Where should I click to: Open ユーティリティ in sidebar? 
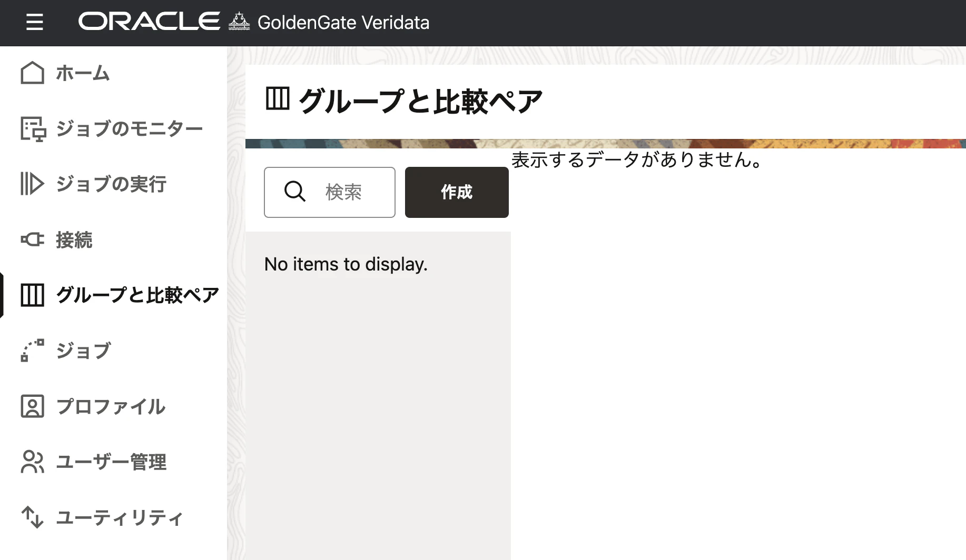(120, 518)
